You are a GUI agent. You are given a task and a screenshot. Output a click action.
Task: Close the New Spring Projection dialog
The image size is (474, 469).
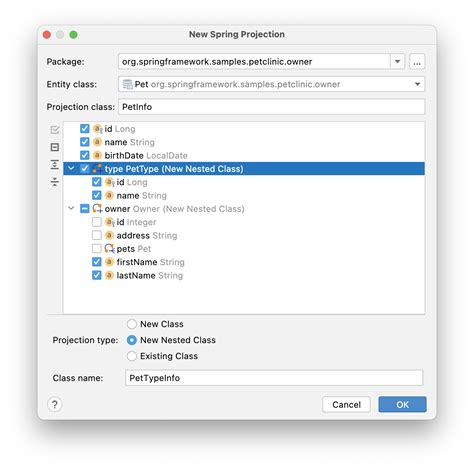[47, 35]
